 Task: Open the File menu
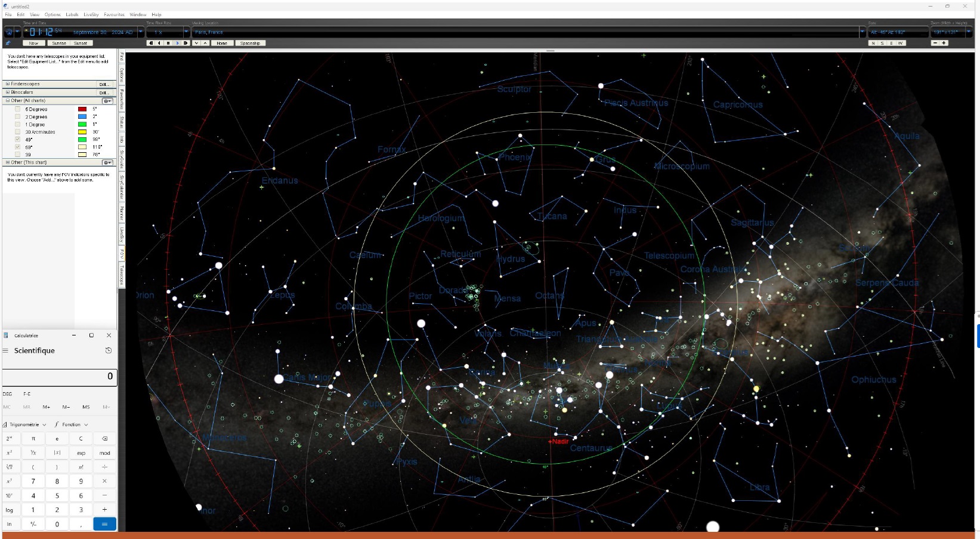(x=8, y=14)
